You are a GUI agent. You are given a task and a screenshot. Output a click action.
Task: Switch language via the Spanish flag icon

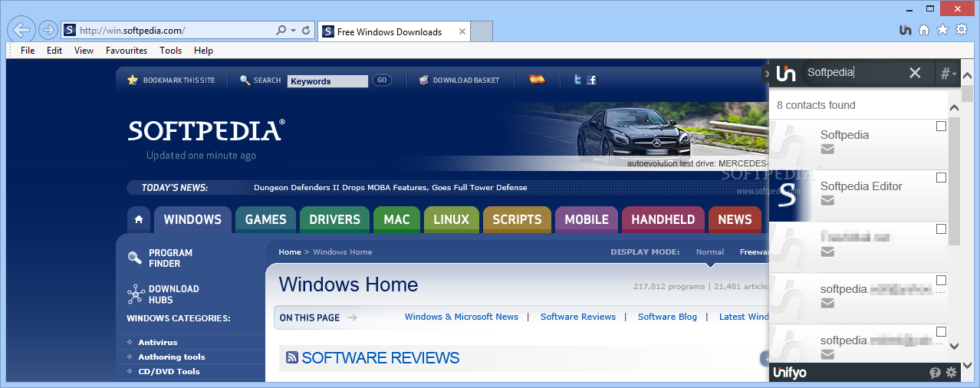[537, 79]
